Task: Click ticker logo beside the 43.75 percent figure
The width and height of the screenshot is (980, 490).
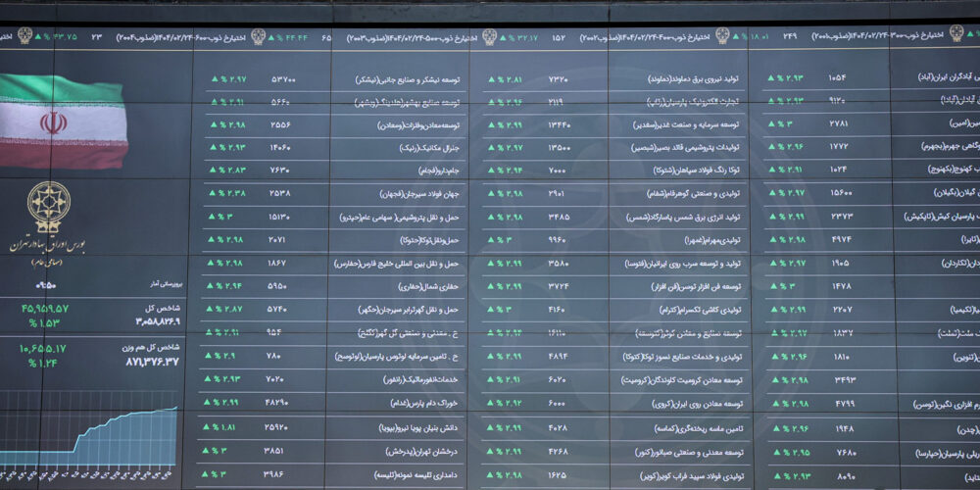Action: pos(24,35)
